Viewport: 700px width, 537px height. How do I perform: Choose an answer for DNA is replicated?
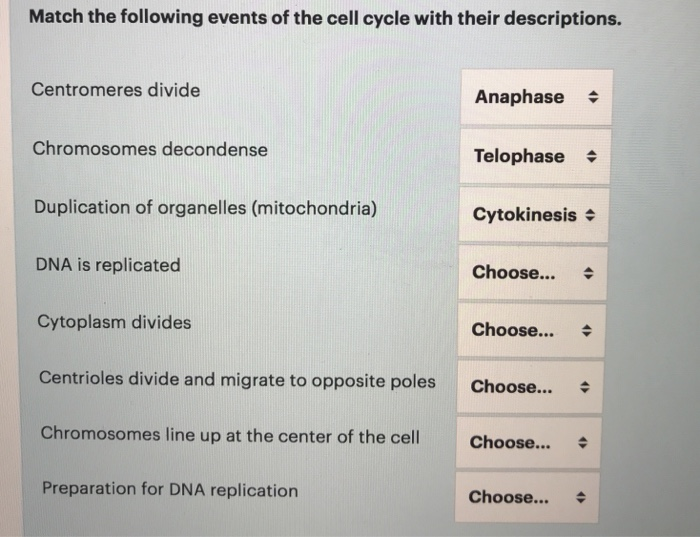[532, 273]
